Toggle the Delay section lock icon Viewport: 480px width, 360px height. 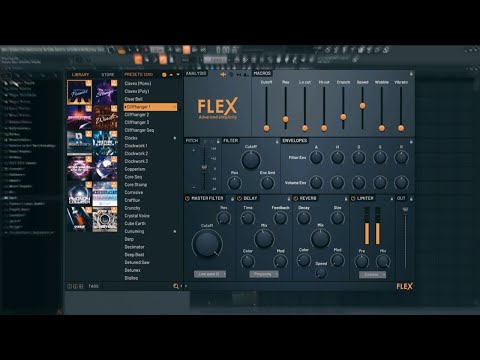click(x=289, y=198)
